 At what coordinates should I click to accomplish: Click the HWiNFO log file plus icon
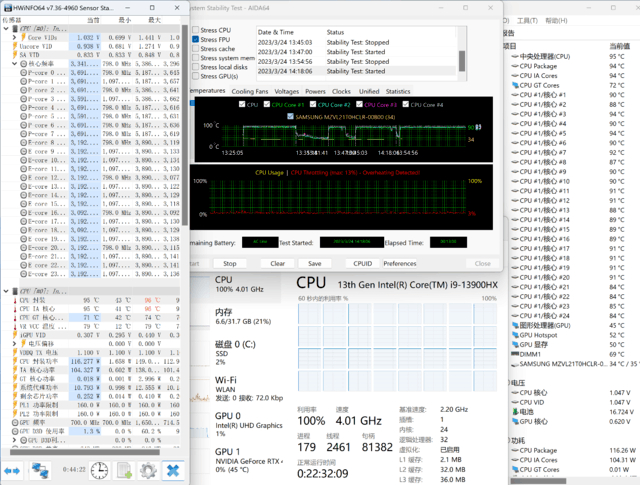[x=124, y=469]
